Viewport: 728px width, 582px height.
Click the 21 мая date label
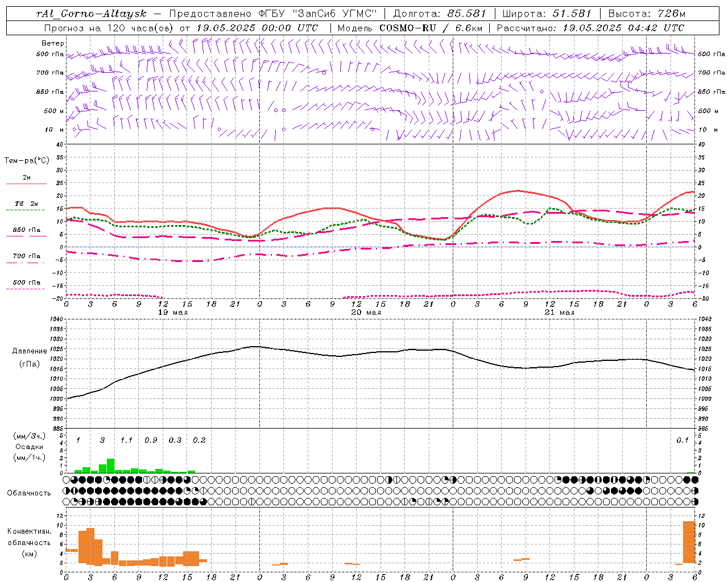click(559, 313)
